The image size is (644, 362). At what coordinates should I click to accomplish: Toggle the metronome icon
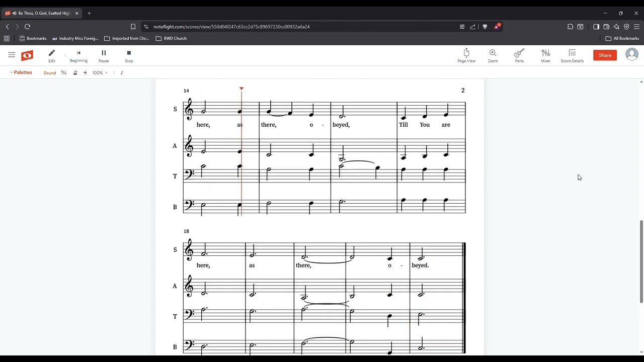tap(75, 73)
